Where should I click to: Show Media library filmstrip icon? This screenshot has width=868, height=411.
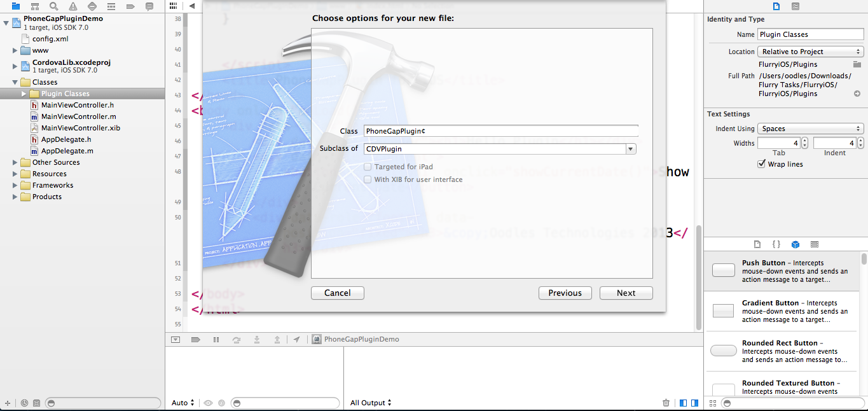(815, 244)
